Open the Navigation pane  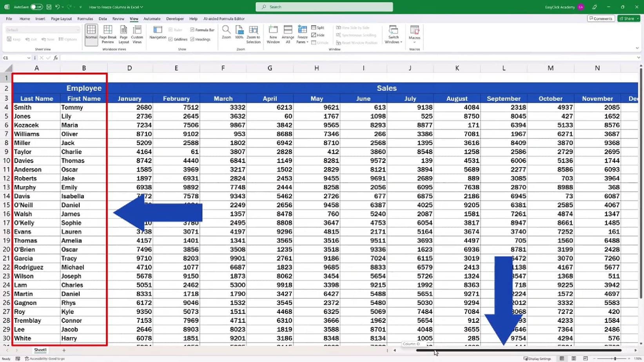pos(158,33)
